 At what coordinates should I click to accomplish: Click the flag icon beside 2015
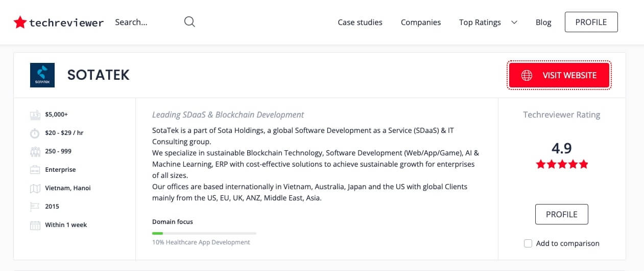click(35, 207)
